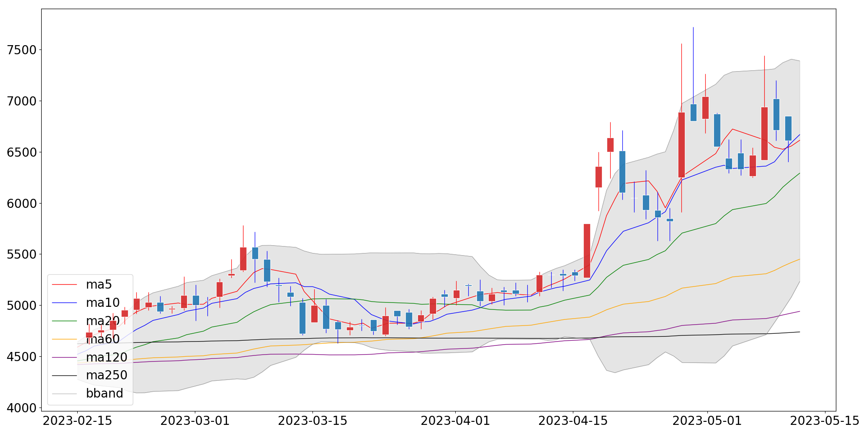Click the 2023-05-15 date label
This screenshot has height=434, width=868.
click(825, 421)
